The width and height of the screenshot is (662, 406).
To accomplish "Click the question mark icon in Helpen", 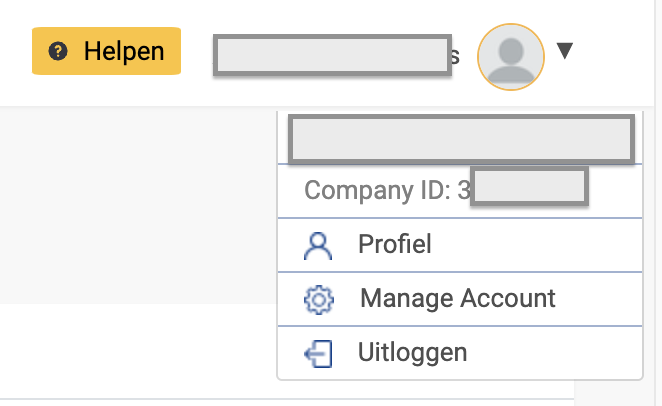I will tap(58, 52).
